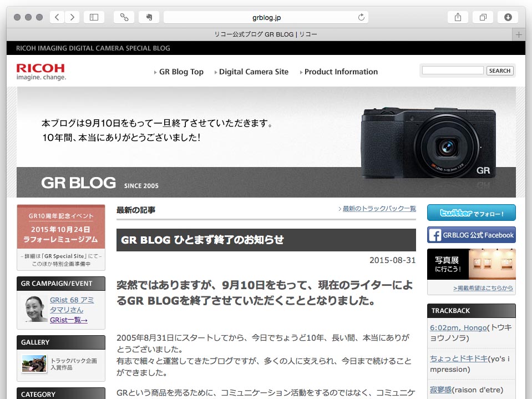Click the RICOH imagine. change. logo

pyautogui.click(x=41, y=72)
